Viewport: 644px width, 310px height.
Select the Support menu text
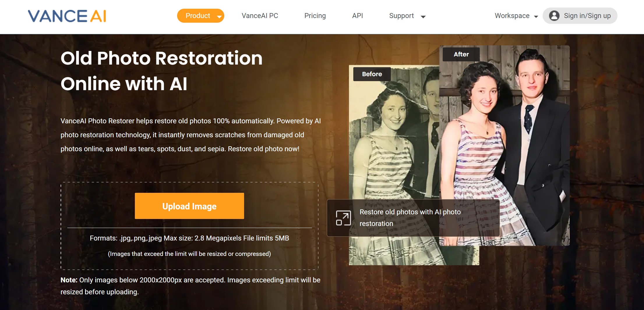tap(401, 16)
